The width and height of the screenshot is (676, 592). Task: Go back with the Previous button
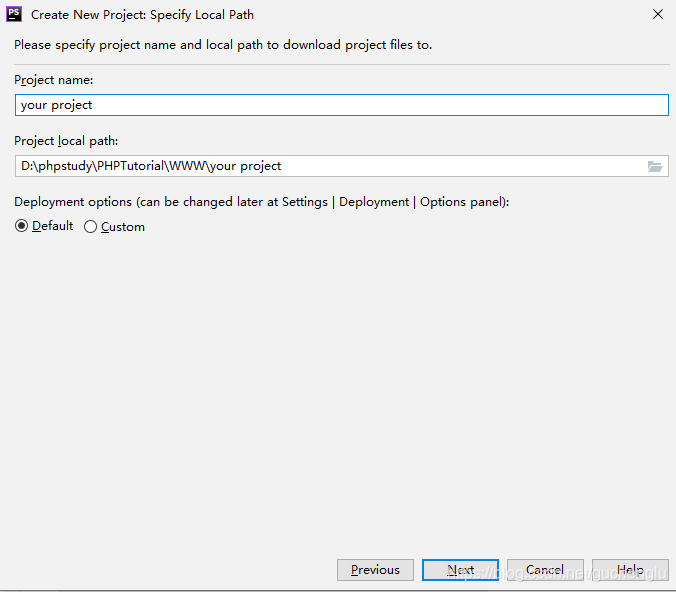click(x=375, y=570)
